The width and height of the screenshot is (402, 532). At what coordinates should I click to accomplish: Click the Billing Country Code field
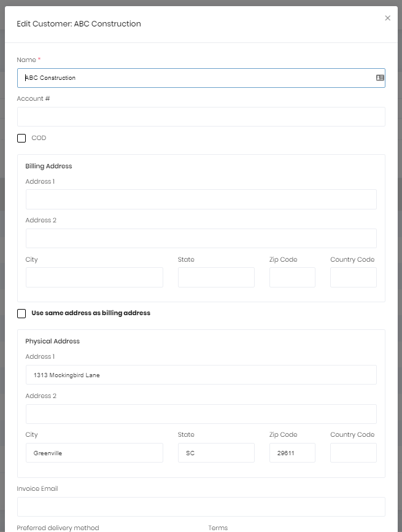point(353,277)
